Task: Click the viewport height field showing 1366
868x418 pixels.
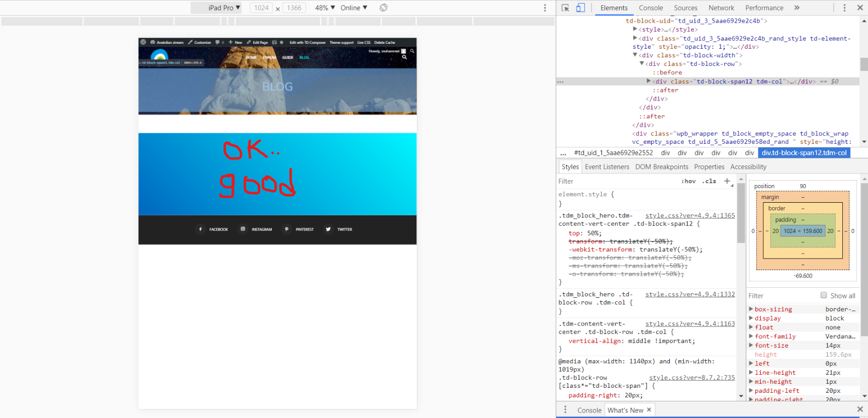Action: [x=294, y=8]
